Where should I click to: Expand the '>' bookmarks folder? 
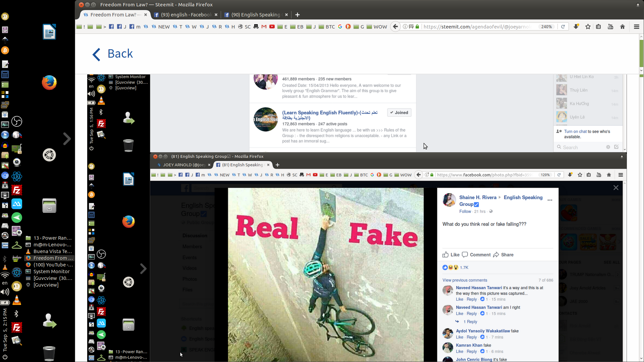[x=101, y=27]
